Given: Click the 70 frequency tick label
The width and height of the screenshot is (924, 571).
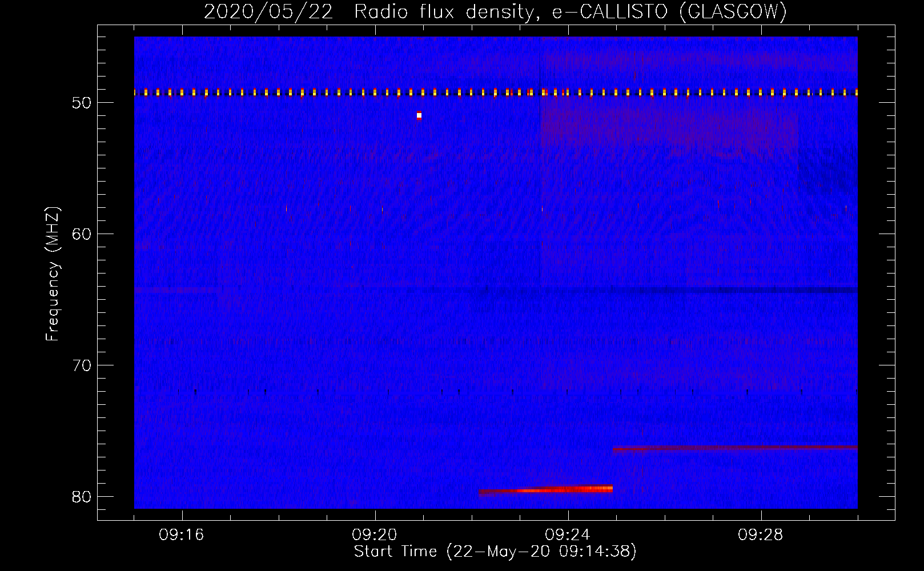Looking at the screenshot, I should pyautogui.click(x=82, y=365).
